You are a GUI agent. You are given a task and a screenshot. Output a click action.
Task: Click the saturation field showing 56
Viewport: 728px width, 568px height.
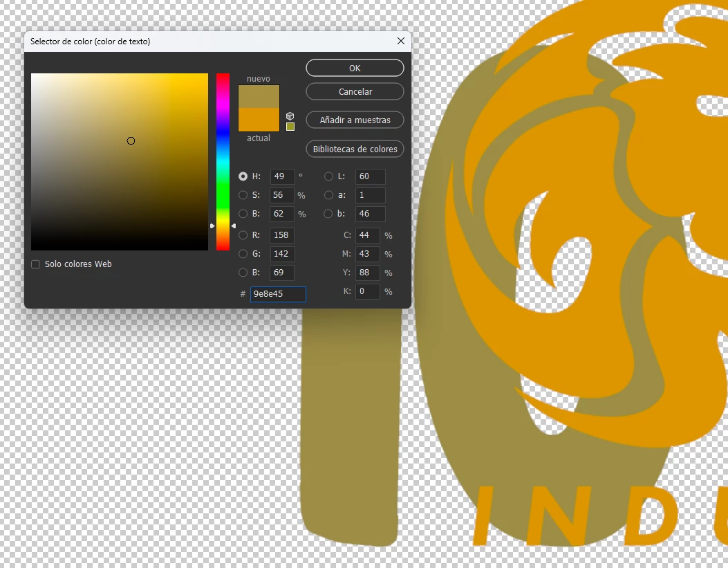pos(282,195)
